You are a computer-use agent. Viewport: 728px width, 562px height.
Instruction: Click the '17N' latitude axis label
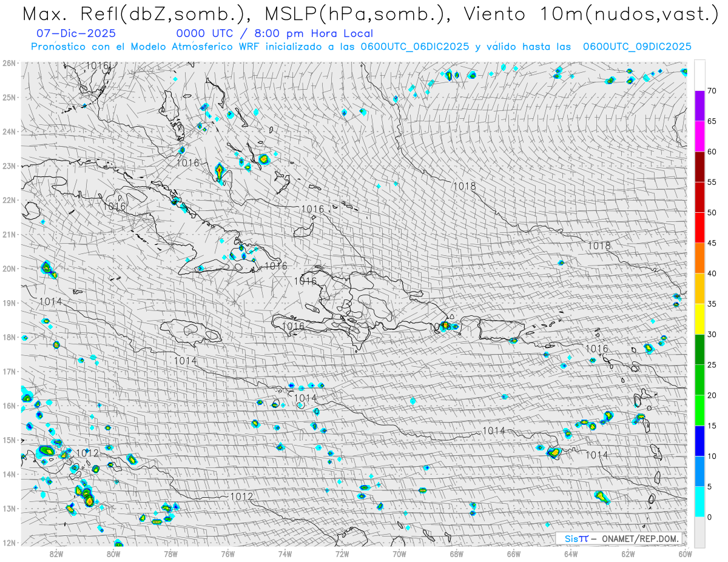(x=10, y=372)
